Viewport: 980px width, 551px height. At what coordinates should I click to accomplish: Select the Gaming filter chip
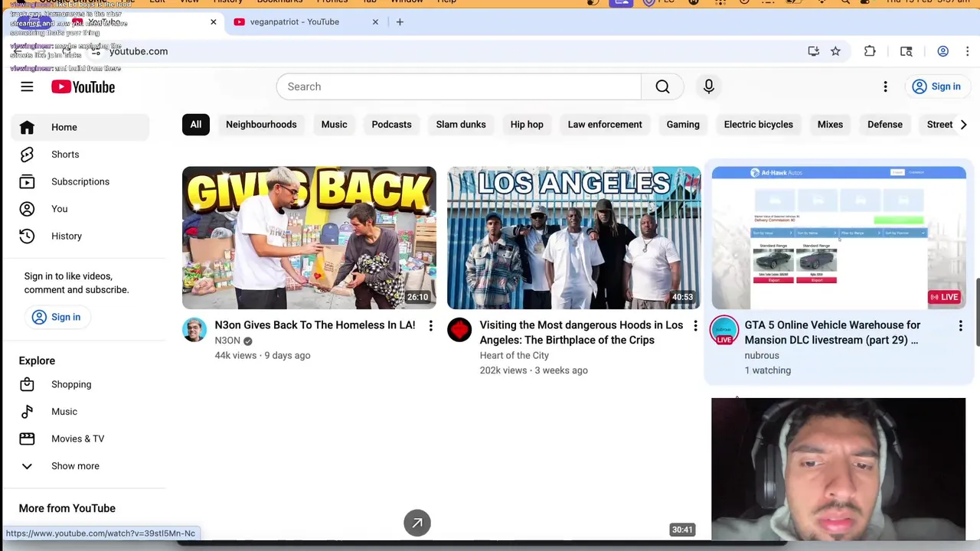pyautogui.click(x=683, y=124)
